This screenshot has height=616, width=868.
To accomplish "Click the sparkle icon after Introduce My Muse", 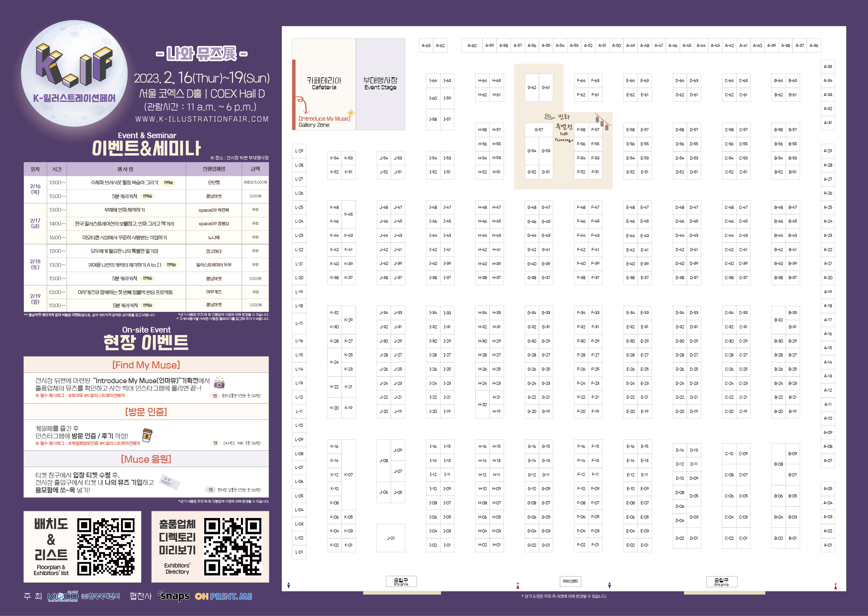I will click(351, 113).
